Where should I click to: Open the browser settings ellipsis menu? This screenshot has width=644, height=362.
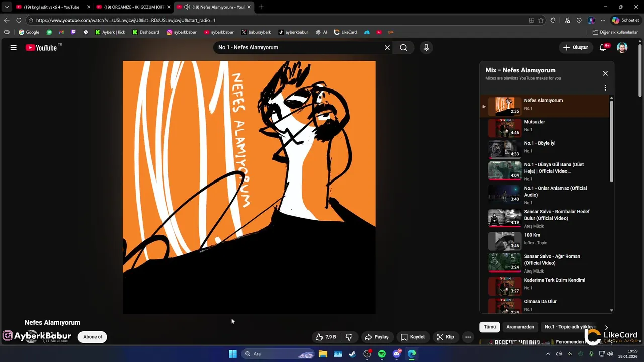(603, 20)
